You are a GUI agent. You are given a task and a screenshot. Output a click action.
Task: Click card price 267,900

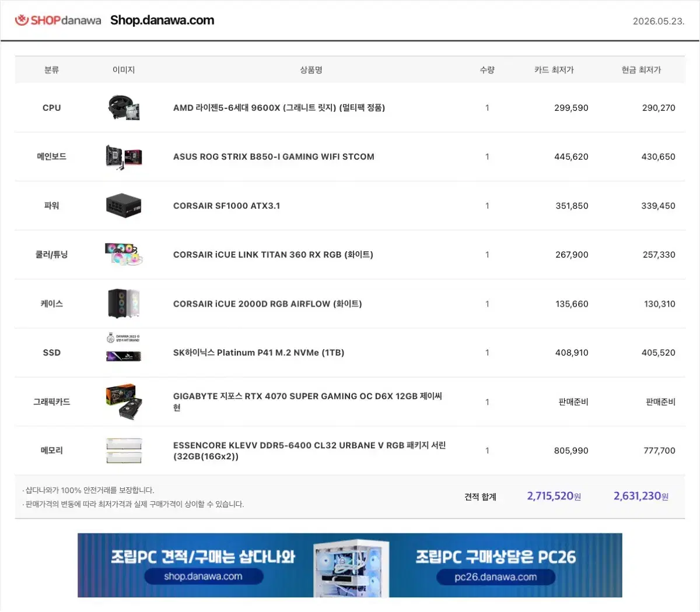point(572,255)
